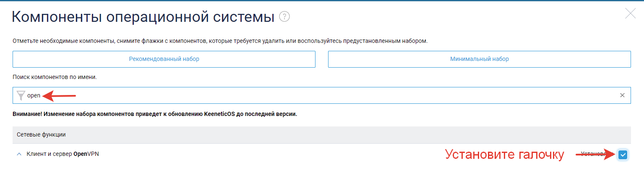Click the Клиент и сервер OpenVPN label

coord(63,154)
